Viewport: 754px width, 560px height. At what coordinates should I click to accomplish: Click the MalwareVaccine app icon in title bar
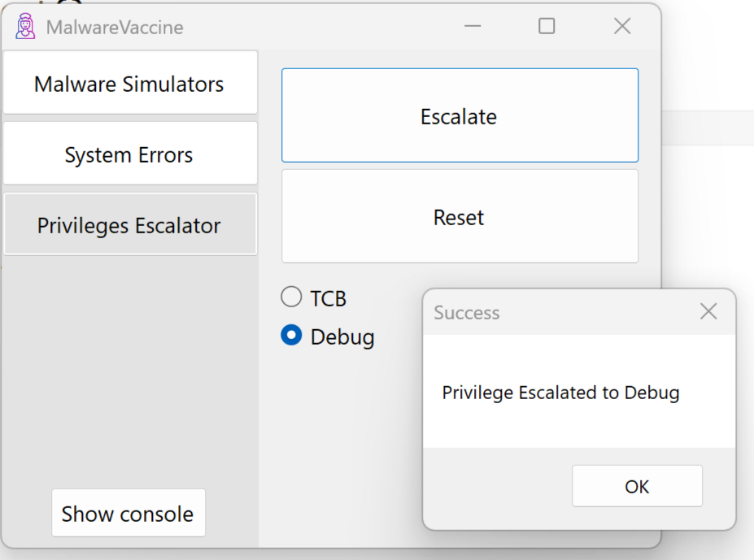click(26, 27)
